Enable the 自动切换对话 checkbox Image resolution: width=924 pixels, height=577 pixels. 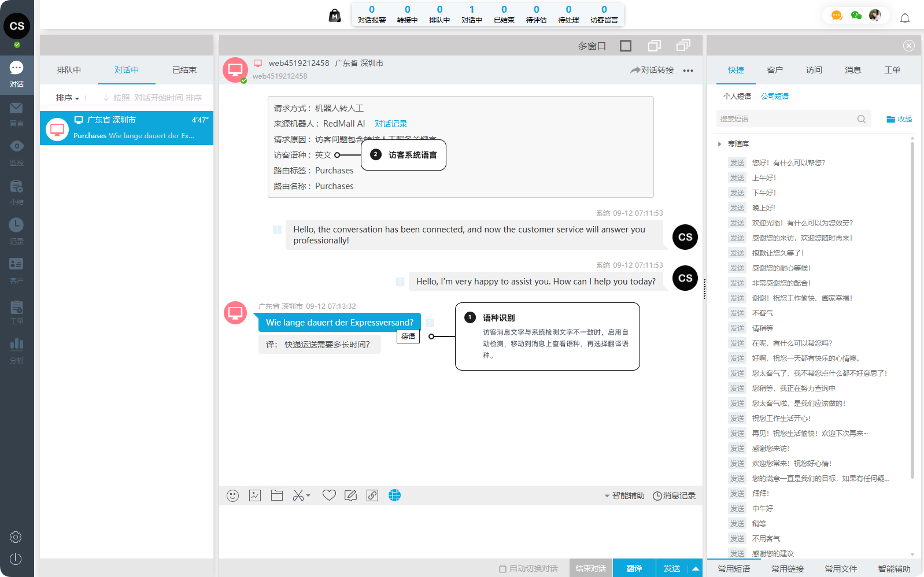click(502, 569)
